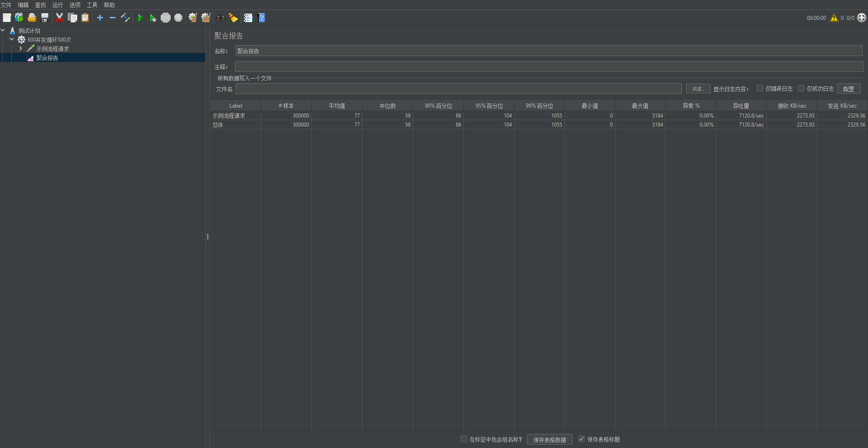868x448 pixels.
Task: Click the 文件名 input field
Action: (x=458, y=89)
